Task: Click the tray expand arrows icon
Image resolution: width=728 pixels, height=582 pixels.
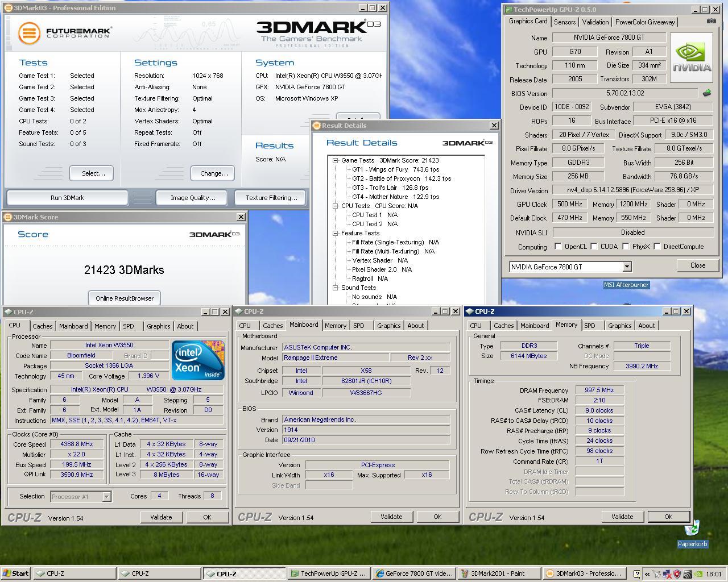Action: click(x=647, y=574)
